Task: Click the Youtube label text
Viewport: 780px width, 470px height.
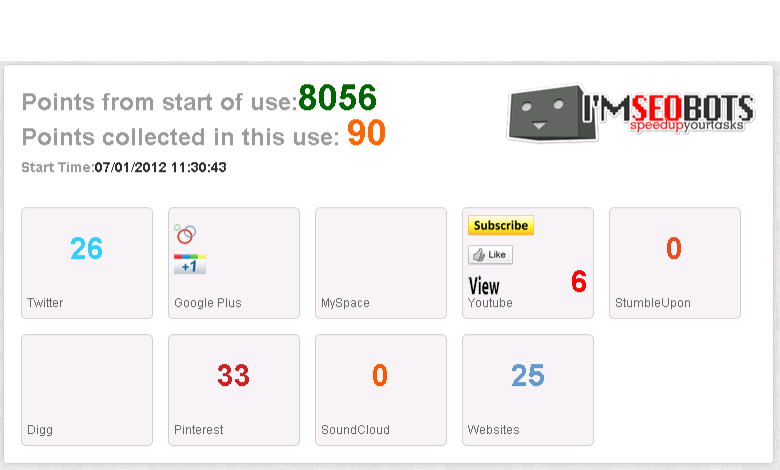Action: 490,303
